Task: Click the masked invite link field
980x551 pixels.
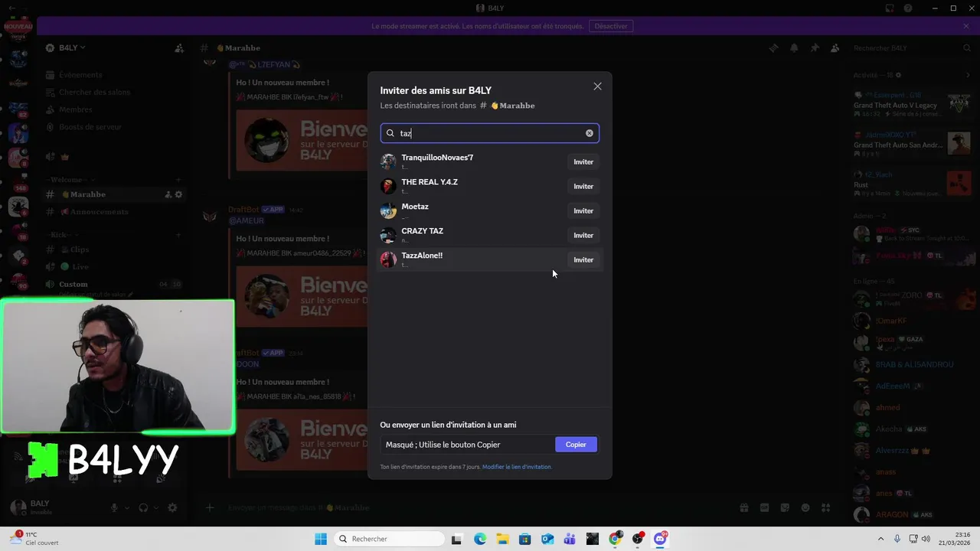Action: (467, 445)
